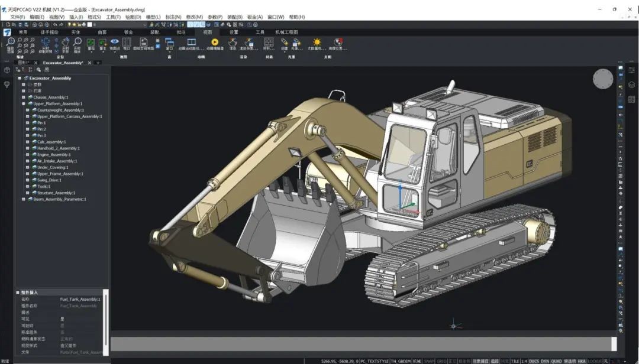Select Engine_Assembly:1 in the tree

pos(53,154)
